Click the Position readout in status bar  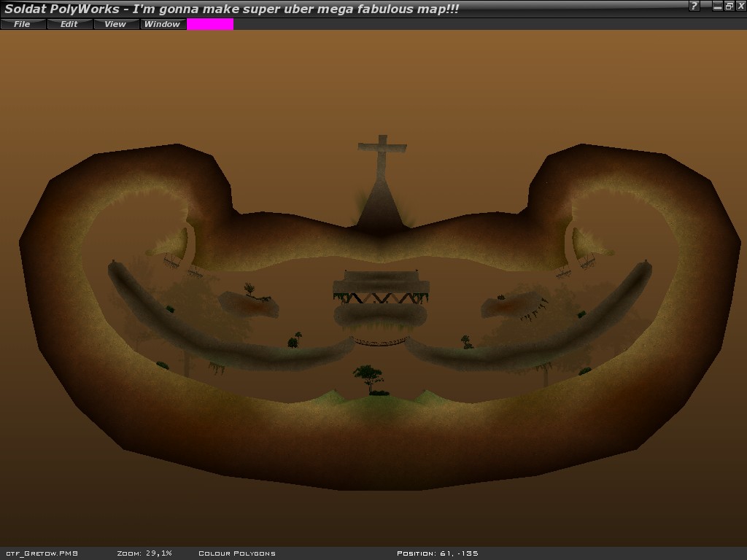tap(438, 553)
